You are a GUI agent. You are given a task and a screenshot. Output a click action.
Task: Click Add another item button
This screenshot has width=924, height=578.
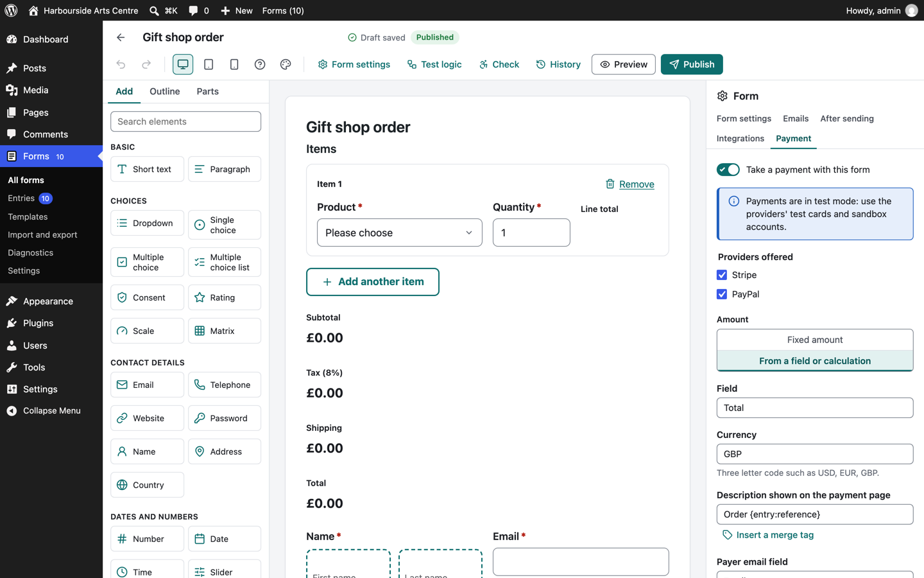click(x=373, y=282)
